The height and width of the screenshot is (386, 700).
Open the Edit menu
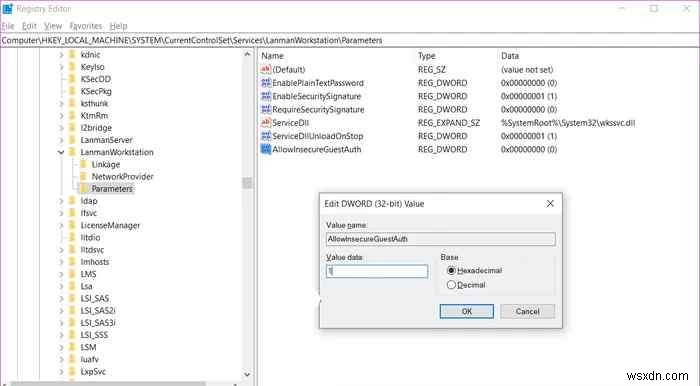(x=29, y=26)
